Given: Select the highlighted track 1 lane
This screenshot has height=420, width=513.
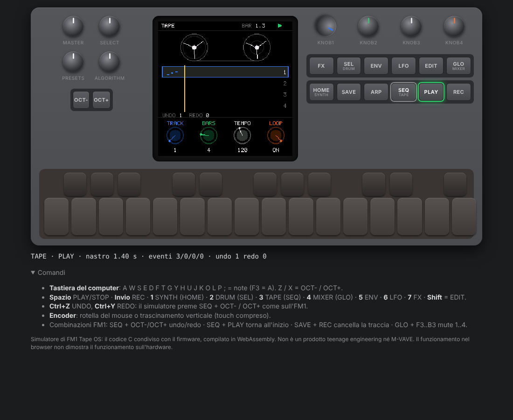Looking at the screenshot, I should tap(225, 72).
